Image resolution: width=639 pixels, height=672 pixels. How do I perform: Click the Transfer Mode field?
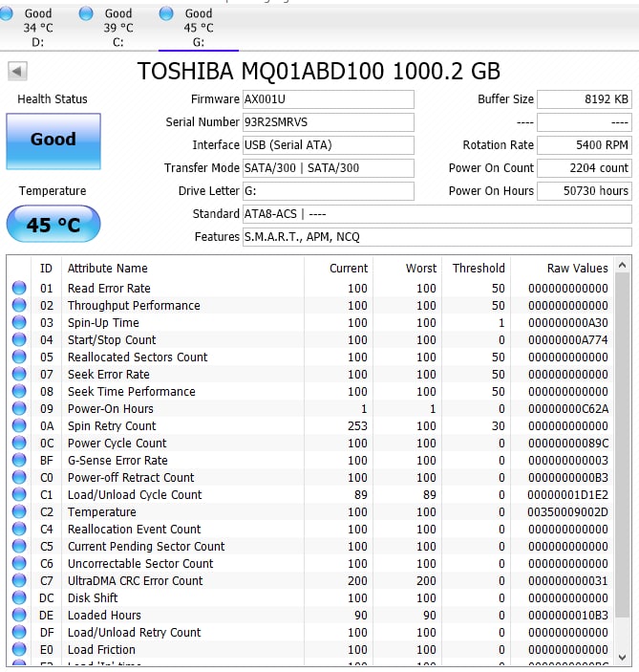(x=328, y=168)
